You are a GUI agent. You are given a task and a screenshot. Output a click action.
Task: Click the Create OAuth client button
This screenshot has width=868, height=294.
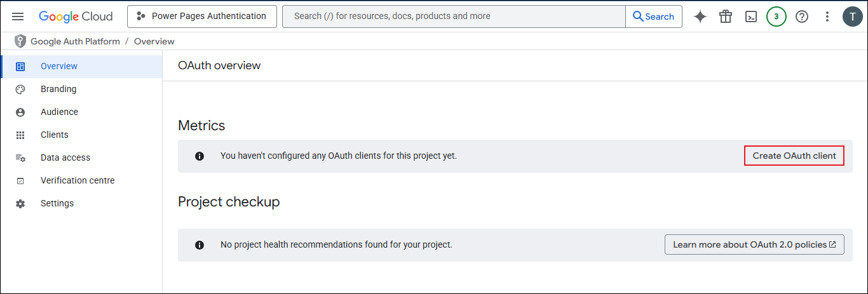point(794,156)
